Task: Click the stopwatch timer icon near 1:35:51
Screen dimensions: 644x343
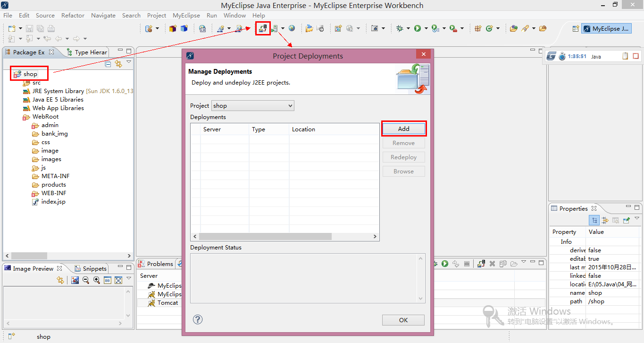Action: [562, 56]
